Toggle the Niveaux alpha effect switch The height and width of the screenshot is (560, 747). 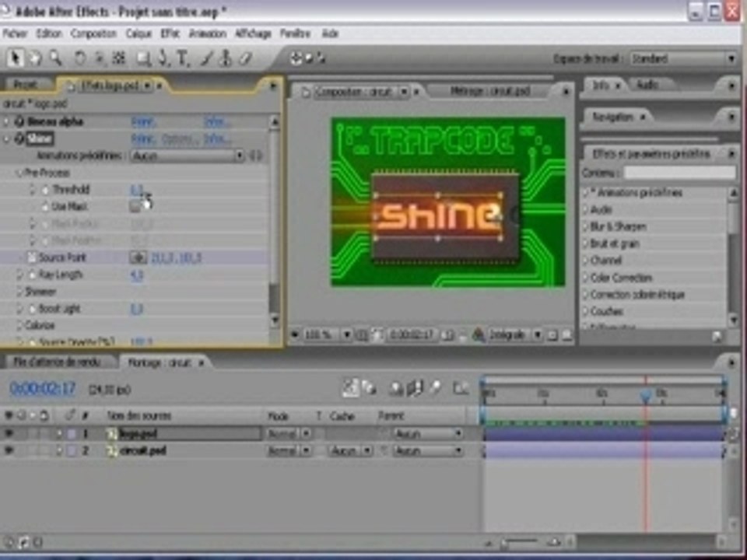click(19, 121)
